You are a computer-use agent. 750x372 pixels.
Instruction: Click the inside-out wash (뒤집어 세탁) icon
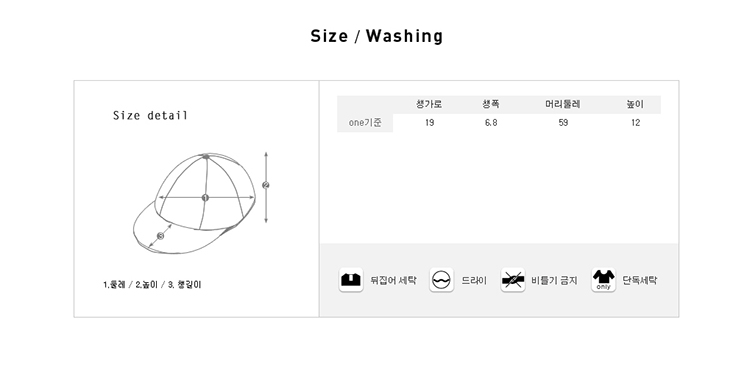click(351, 280)
